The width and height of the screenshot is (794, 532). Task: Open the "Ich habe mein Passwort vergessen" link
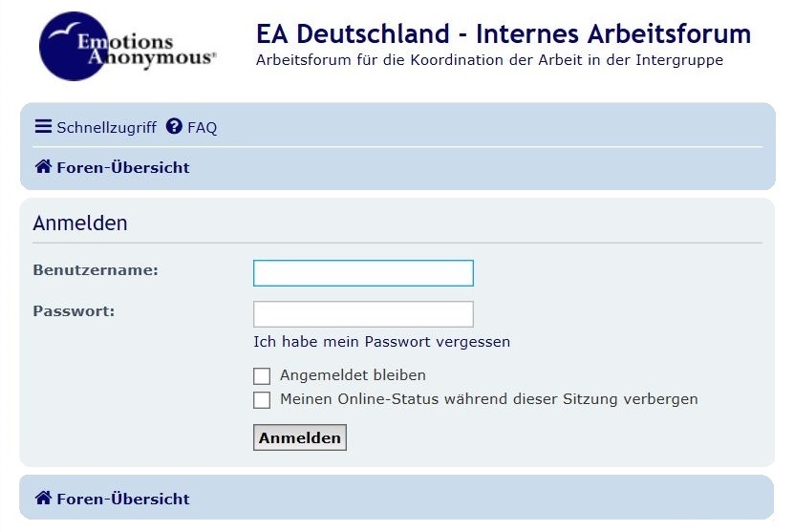point(381,341)
